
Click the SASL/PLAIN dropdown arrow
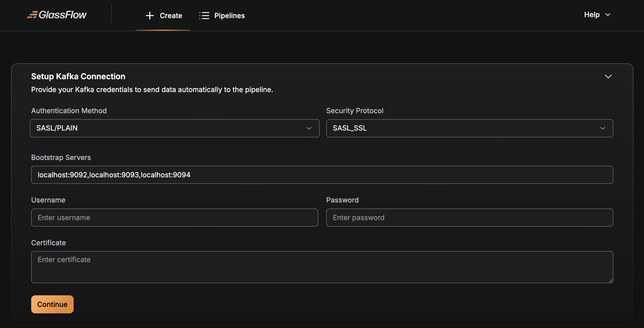click(309, 128)
